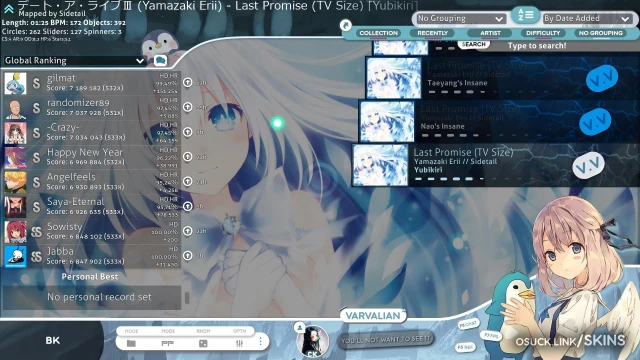View Angelfeels' score entry
This screenshot has height=360, width=640.
(x=92, y=182)
